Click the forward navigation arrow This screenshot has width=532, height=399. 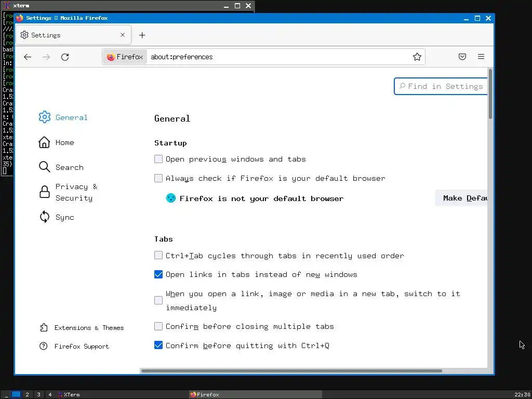tap(46, 57)
